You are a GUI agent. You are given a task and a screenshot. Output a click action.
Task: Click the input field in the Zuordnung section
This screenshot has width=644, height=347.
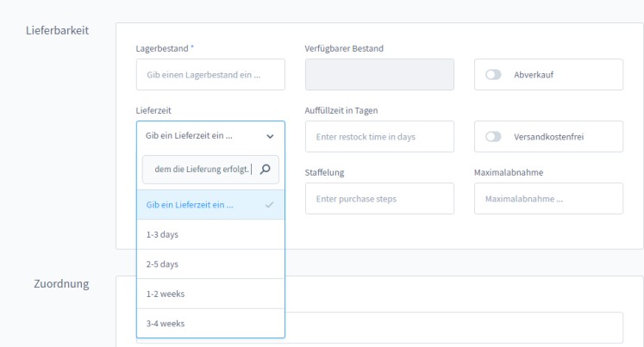(457, 327)
